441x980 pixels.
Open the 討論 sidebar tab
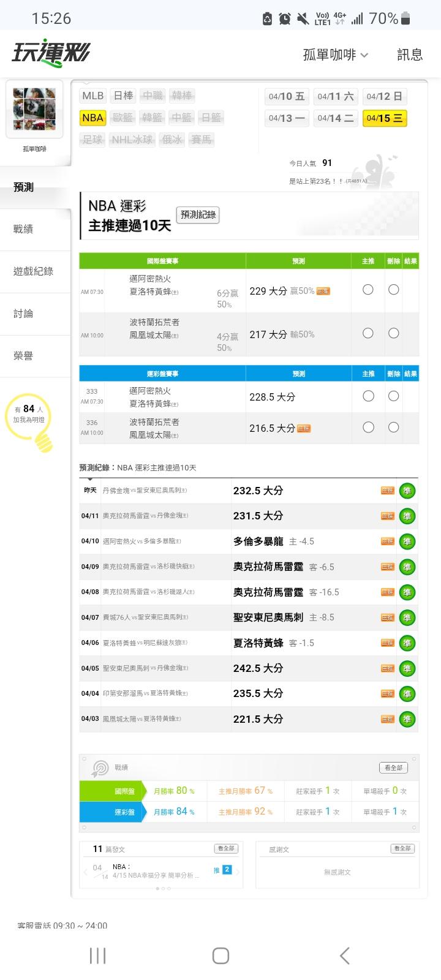(35, 314)
